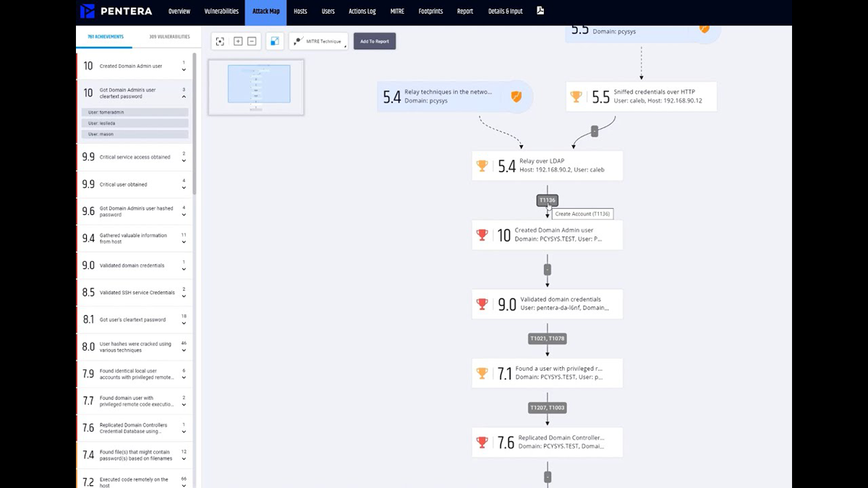Click the Add To Report button
Image resolution: width=868 pixels, height=488 pixels.
pyautogui.click(x=375, y=41)
